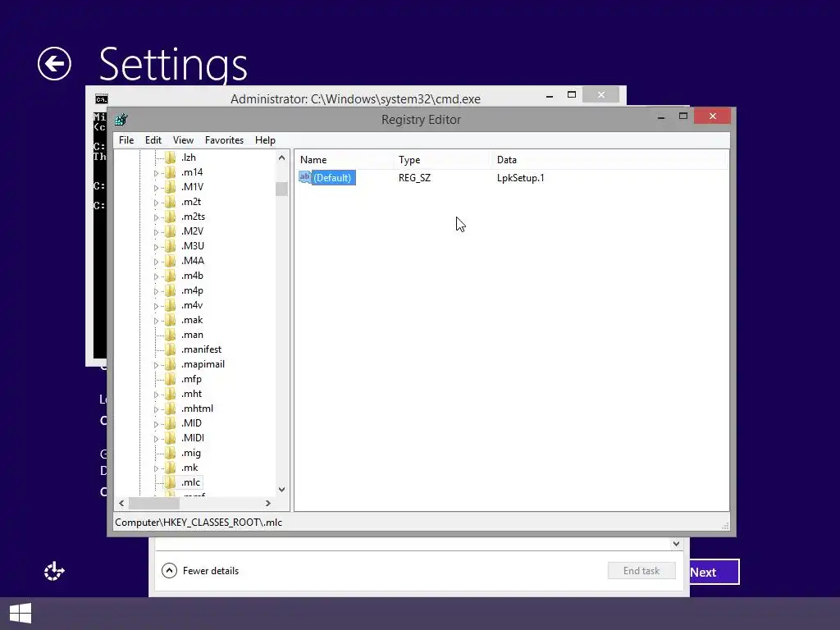Click the Fewer details link
Image resolution: width=840 pixels, height=630 pixels.
(211, 571)
